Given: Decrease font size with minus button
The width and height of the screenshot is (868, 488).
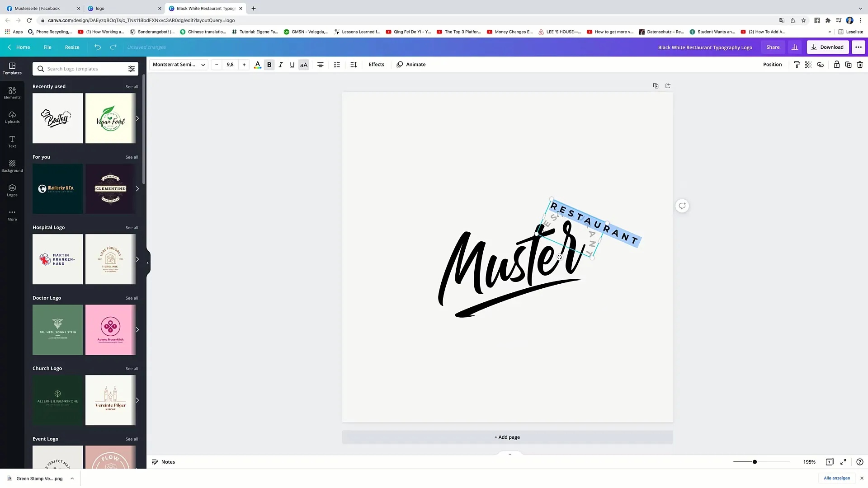Looking at the screenshot, I should 217,65.
